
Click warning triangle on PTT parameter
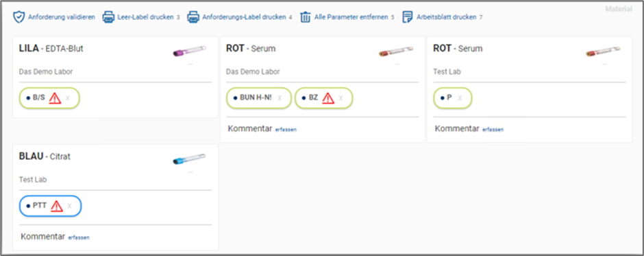[x=57, y=206]
